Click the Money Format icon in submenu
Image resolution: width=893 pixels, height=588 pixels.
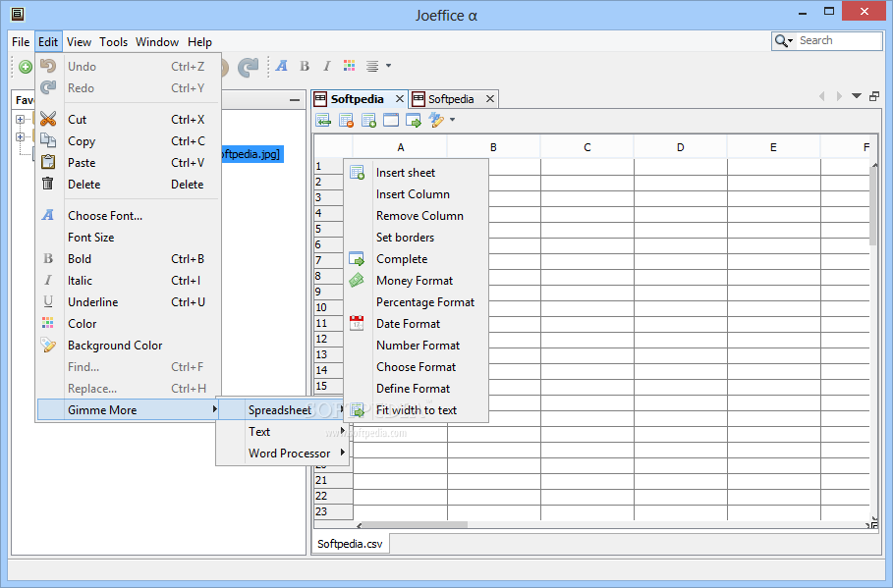tap(357, 280)
